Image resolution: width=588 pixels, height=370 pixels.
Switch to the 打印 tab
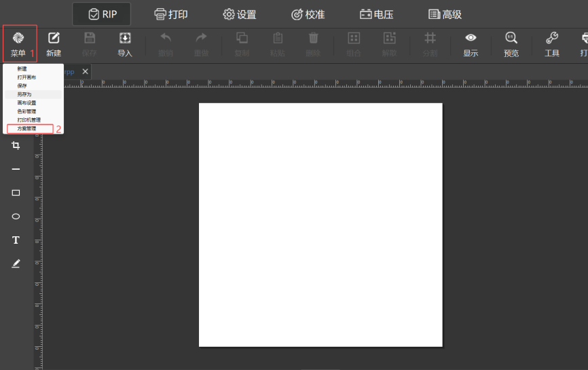point(171,15)
